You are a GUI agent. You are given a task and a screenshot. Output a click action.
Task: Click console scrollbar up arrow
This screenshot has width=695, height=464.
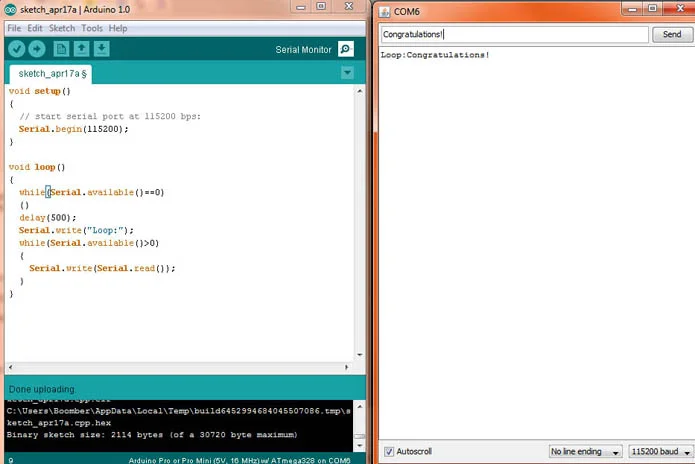pyautogui.click(x=359, y=406)
